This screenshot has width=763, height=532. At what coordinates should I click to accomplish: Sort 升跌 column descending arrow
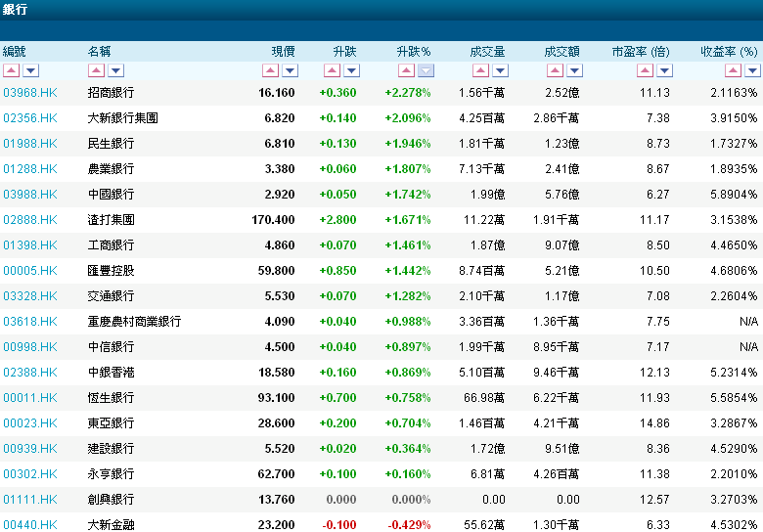352,71
